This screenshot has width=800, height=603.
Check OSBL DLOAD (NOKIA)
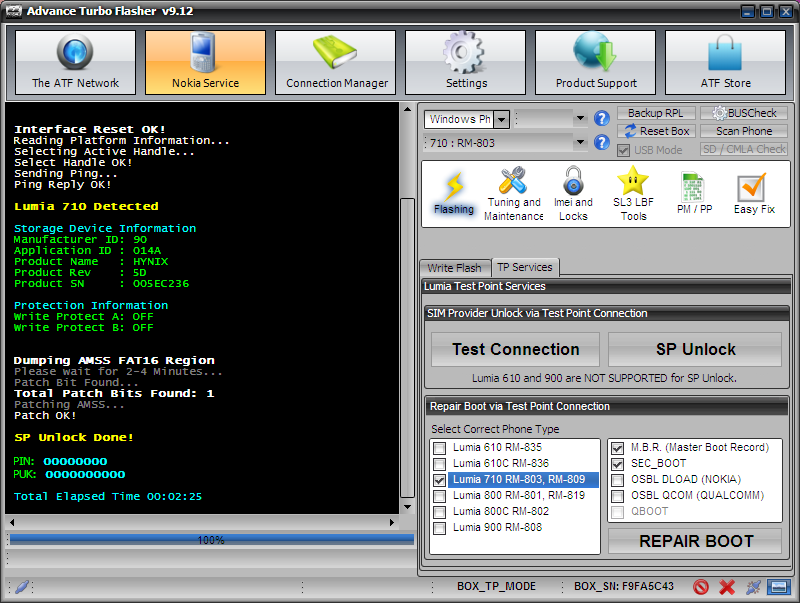pos(617,480)
